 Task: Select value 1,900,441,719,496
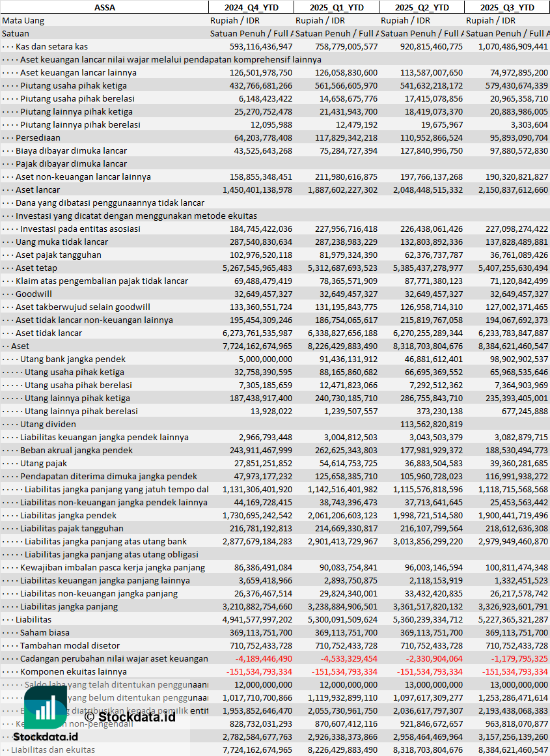pos(513,516)
